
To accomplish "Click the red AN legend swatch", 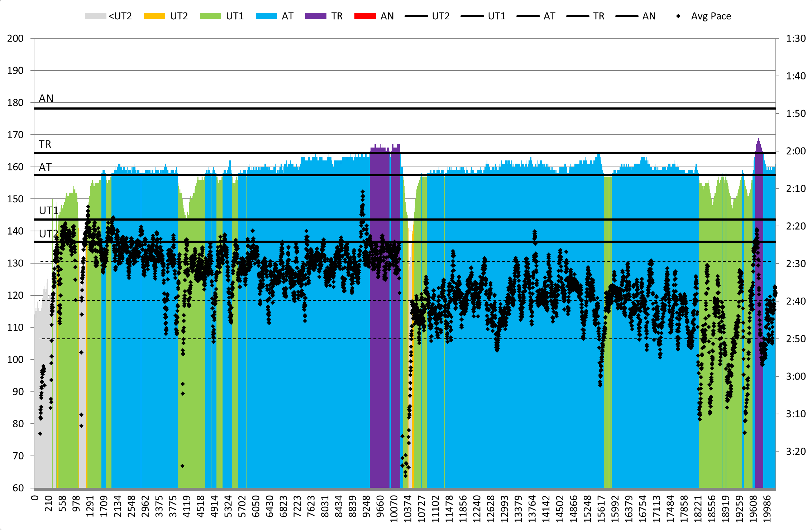I will (365, 16).
